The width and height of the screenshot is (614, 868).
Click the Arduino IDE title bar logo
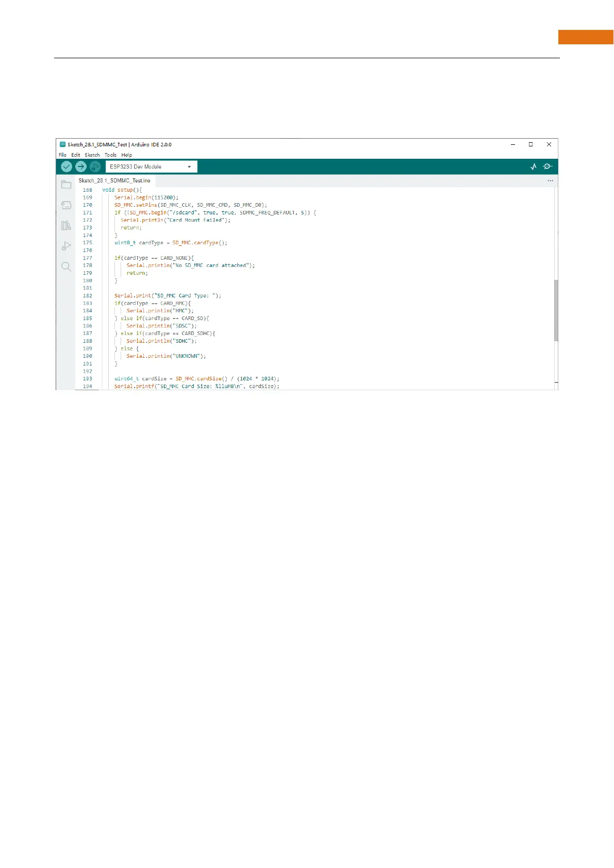(x=62, y=144)
